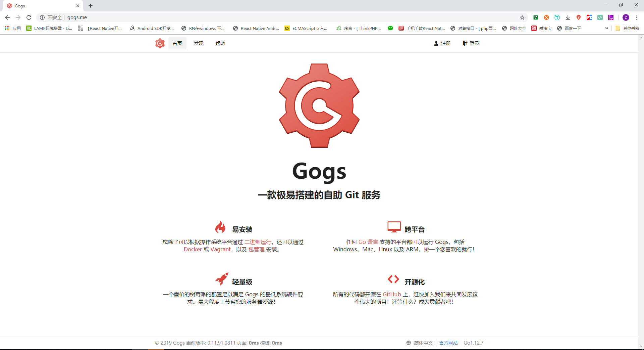Close the Gogs browser tab

pos(78,6)
